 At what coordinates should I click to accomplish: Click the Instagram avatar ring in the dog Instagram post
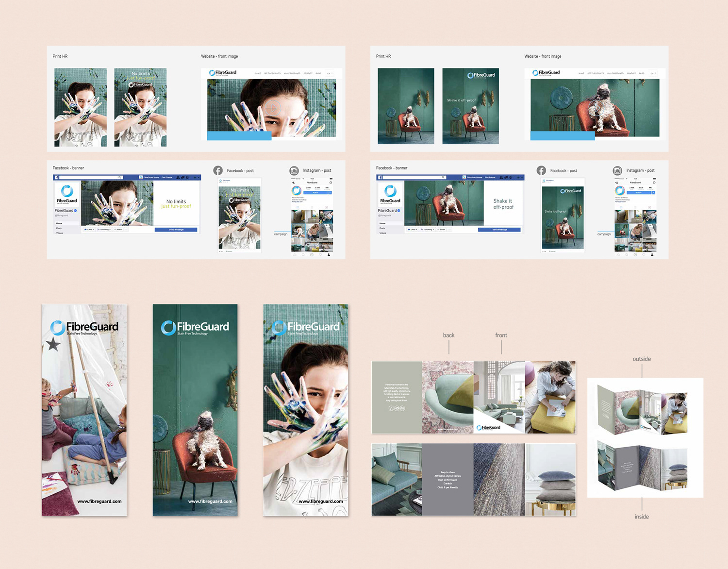click(620, 190)
